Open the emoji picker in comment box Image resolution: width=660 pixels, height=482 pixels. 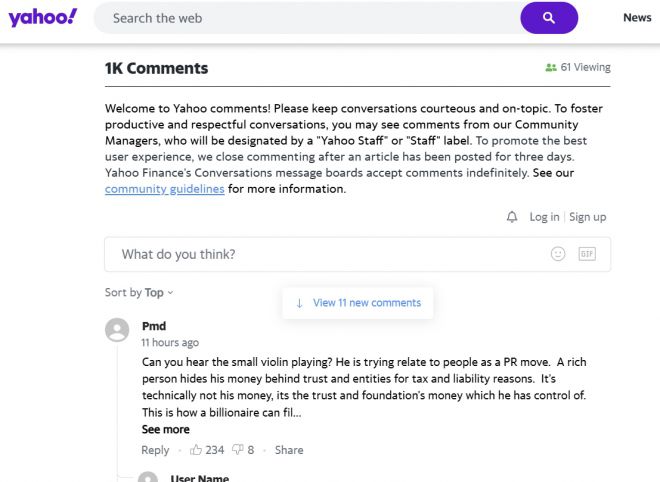coord(558,254)
